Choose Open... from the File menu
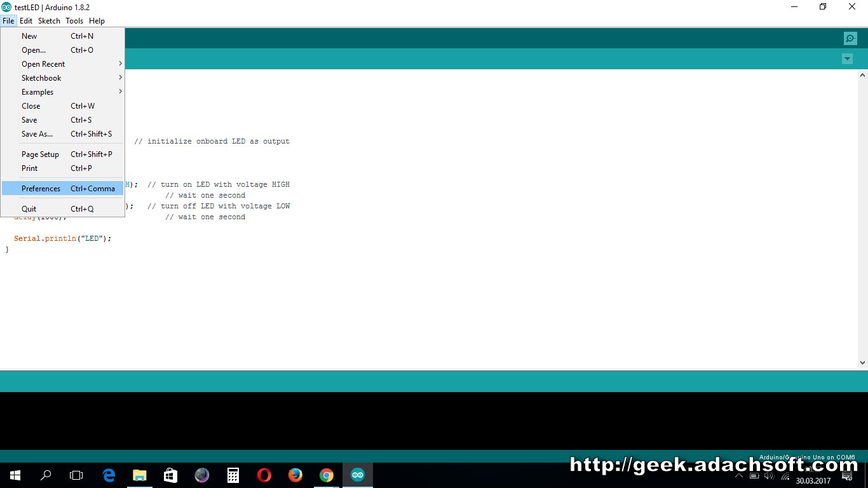 click(62, 50)
